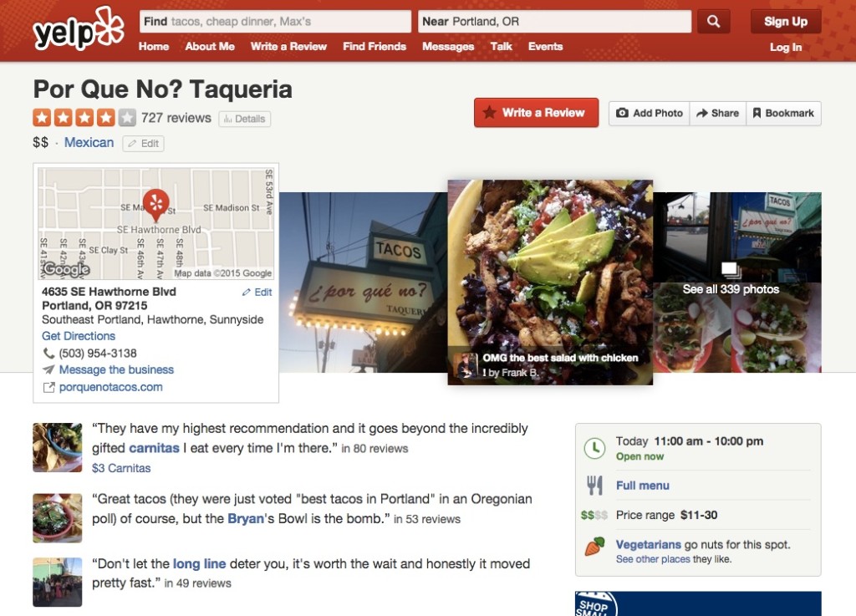Click See other places link
The width and height of the screenshot is (856, 616).
point(653,559)
